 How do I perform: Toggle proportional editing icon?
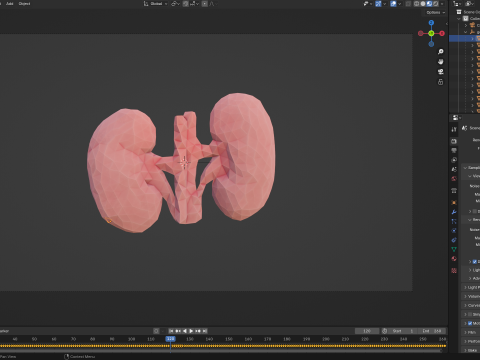tap(205, 4)
